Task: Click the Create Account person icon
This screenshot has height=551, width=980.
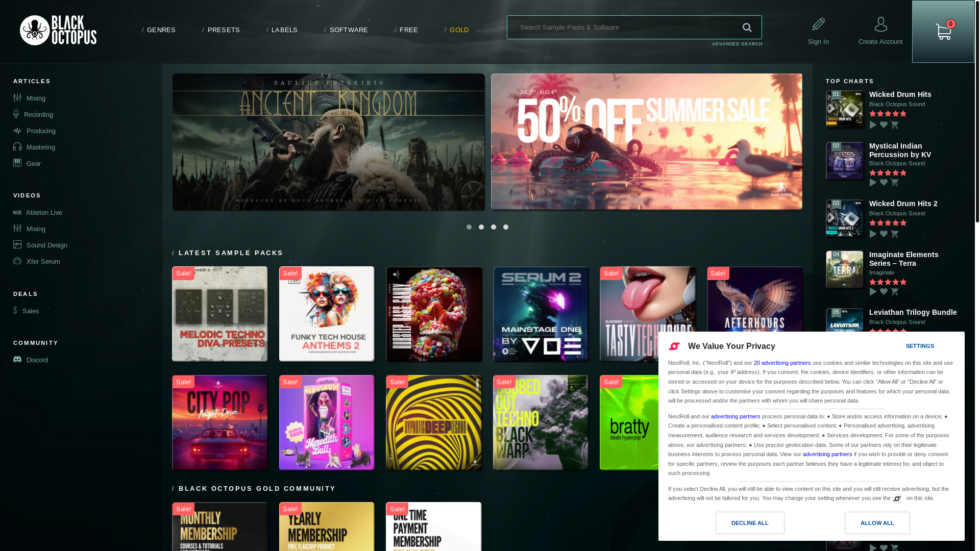Action: (880, 24)
